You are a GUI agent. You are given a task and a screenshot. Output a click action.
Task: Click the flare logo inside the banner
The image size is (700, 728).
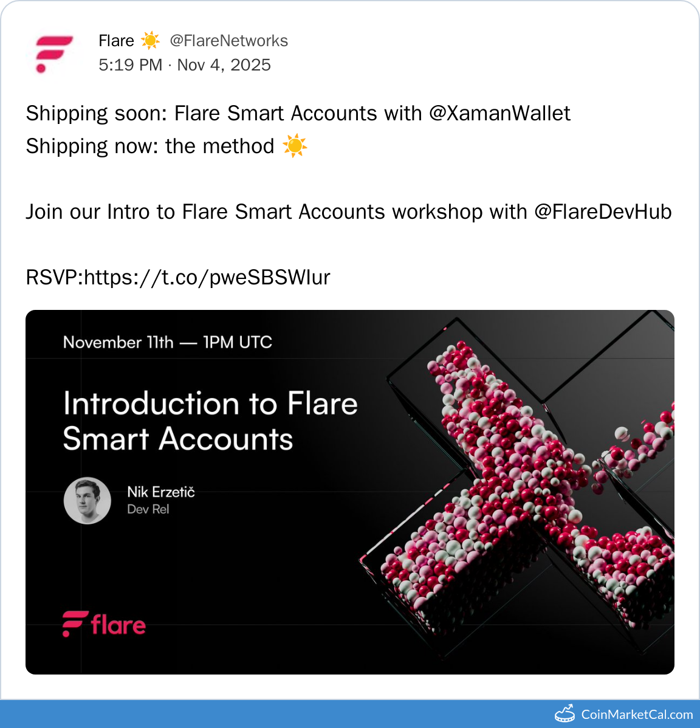coord(104,624)
